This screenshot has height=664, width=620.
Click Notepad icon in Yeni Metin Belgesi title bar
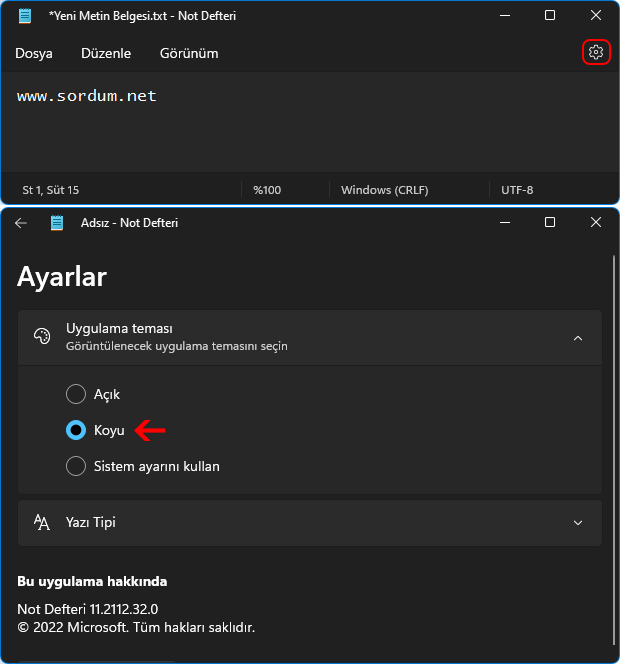(25, 16)
